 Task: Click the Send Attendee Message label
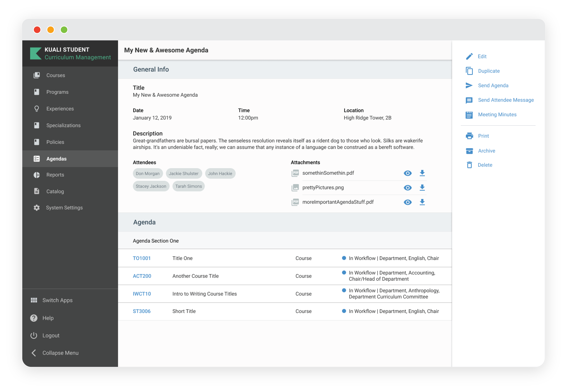click(x=506, y=100)
